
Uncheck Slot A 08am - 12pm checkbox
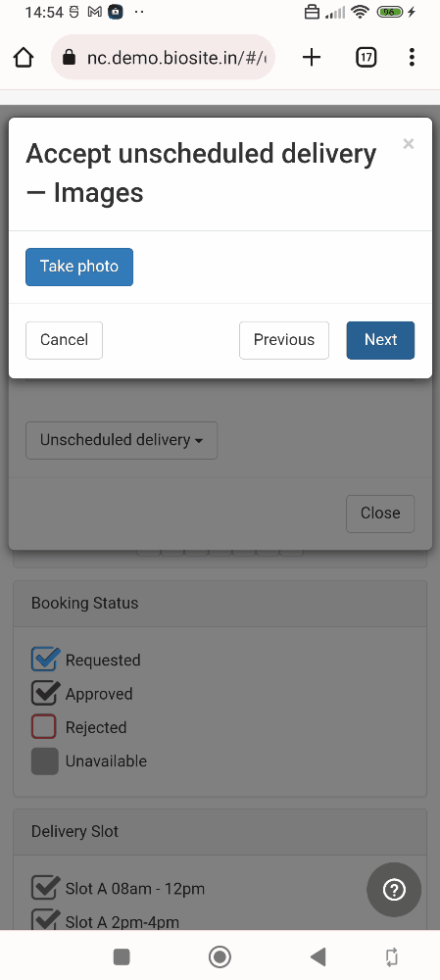45,888
